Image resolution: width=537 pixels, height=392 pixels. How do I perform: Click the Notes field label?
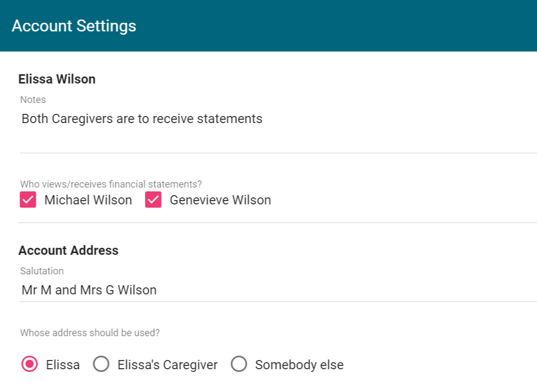point(33,100)
